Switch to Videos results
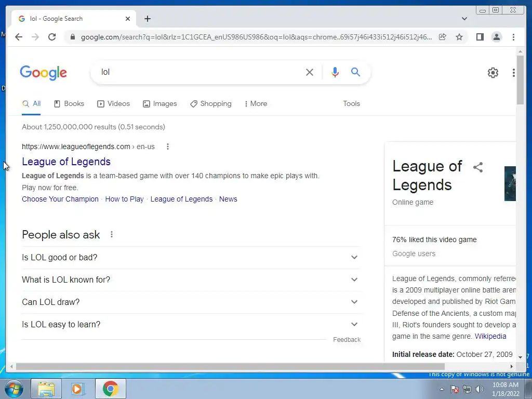This screenshot has width=532, height=399. click(114, 104)
